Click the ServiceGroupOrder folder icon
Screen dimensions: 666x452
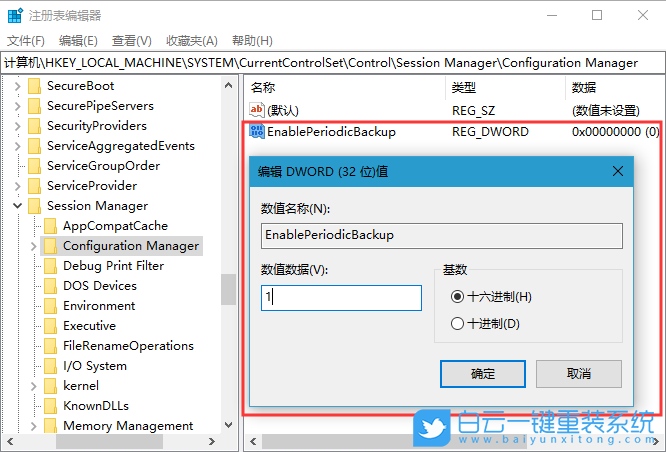coord(34,166)
